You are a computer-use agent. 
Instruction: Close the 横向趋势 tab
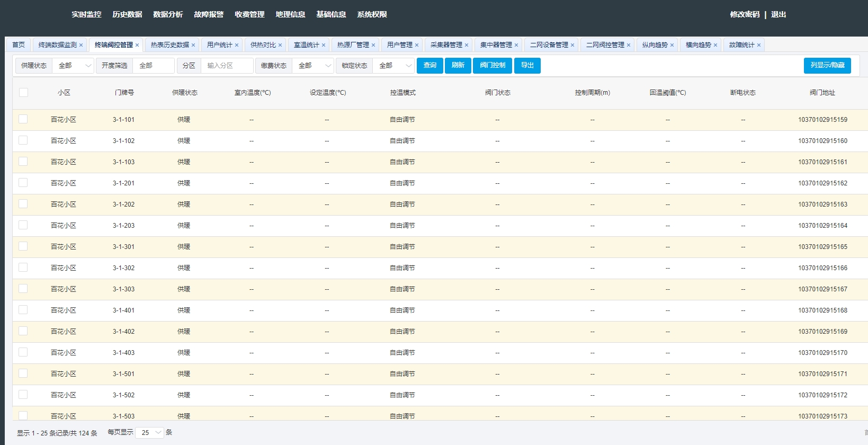click(x=715, y=45)
